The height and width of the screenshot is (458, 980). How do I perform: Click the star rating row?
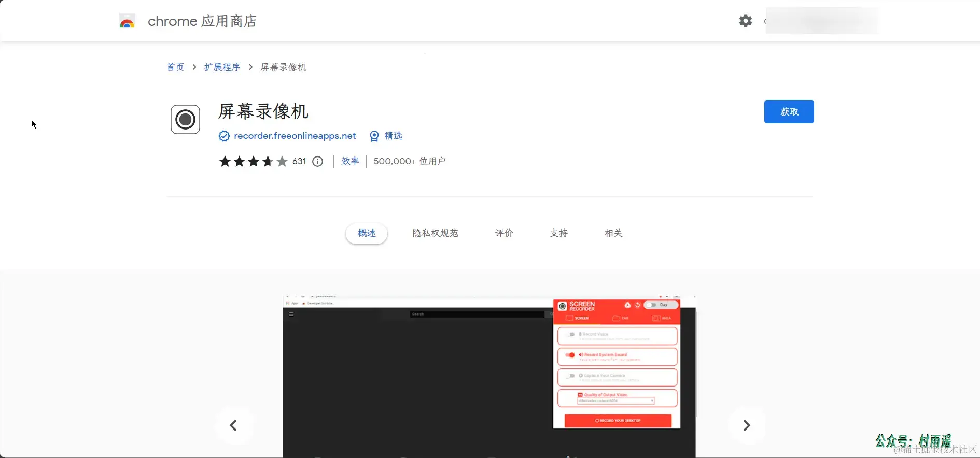tap(253, 161)
